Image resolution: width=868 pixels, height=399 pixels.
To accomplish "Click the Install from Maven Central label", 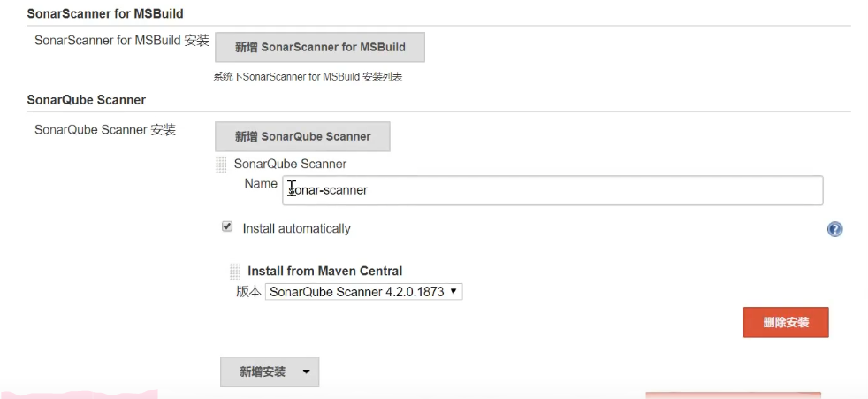I will pyautogui.click(x=325, y=271).
